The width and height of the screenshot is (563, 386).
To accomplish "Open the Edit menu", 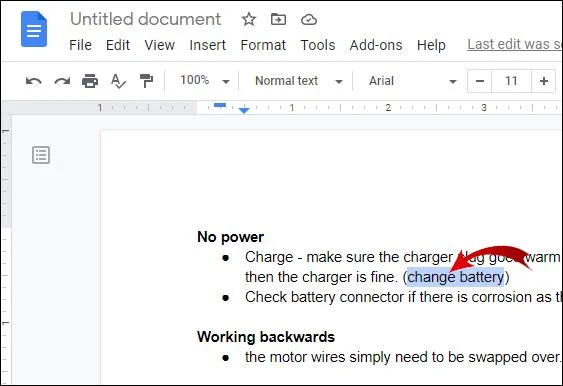I will coord(118,45).
